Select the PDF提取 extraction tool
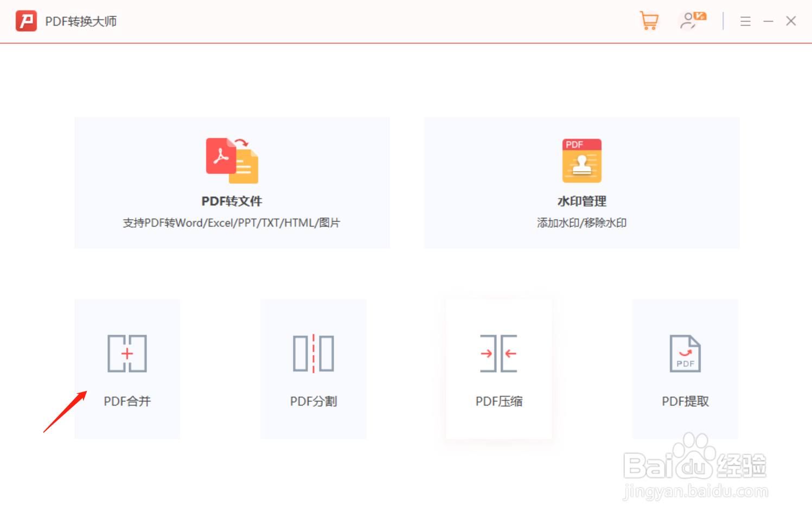This screenshot has height=519, width=812. 685,369
